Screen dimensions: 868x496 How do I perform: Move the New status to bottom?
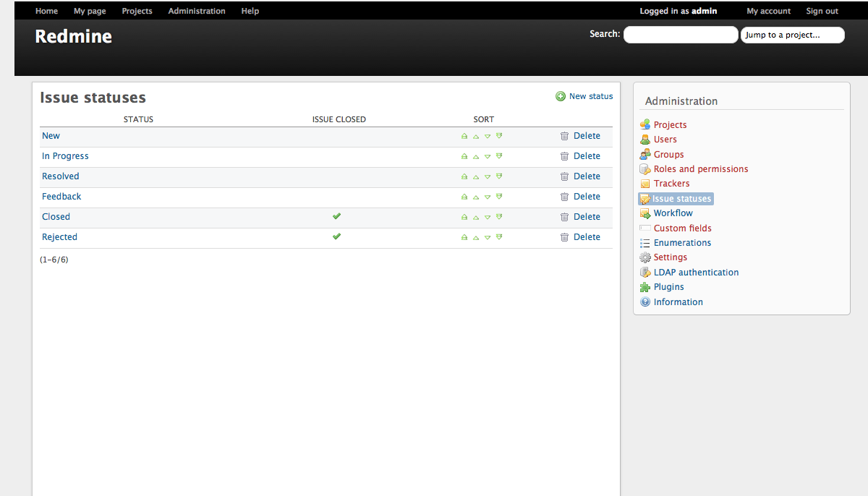(499, 136)
